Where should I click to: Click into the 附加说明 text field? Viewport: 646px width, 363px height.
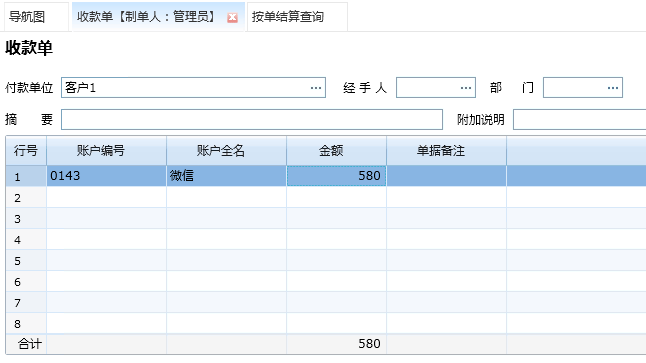click(579, 119)
